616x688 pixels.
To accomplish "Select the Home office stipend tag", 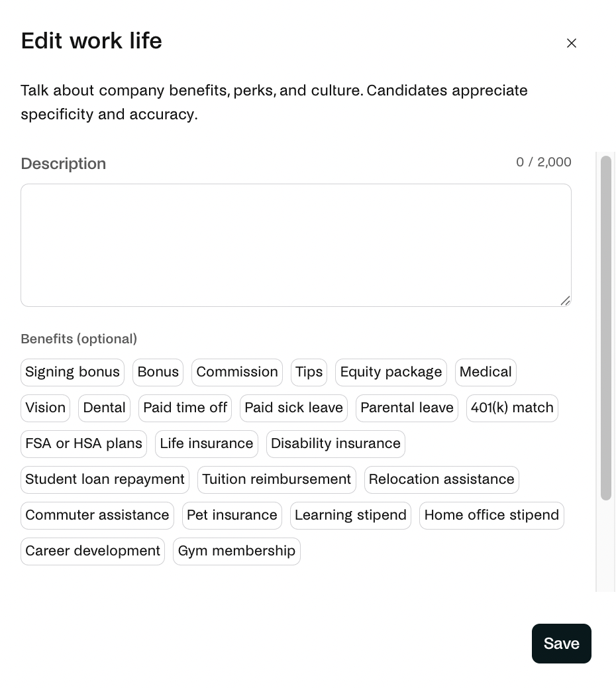I will pos(491,515).
